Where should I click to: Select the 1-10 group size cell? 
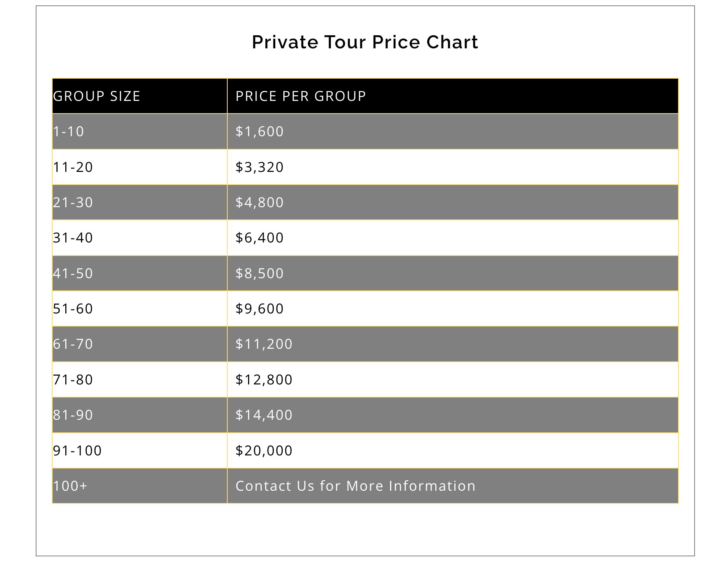click(69, 132)
